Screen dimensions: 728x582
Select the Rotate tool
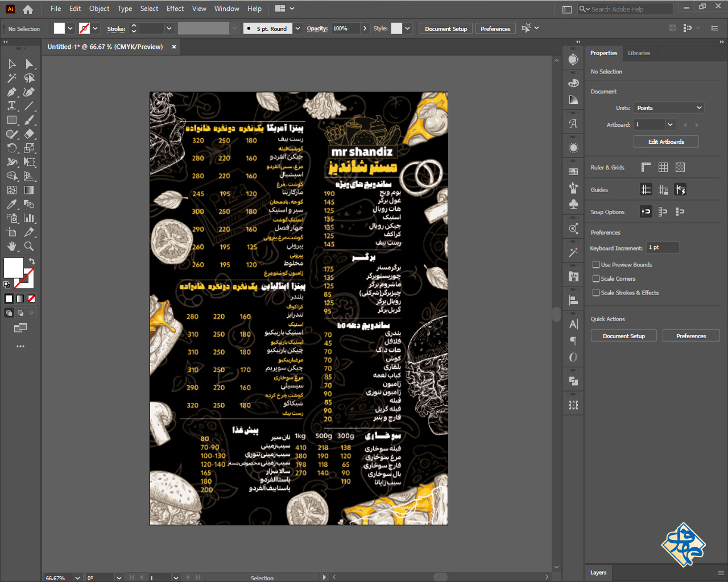click(x=12, y=148)
